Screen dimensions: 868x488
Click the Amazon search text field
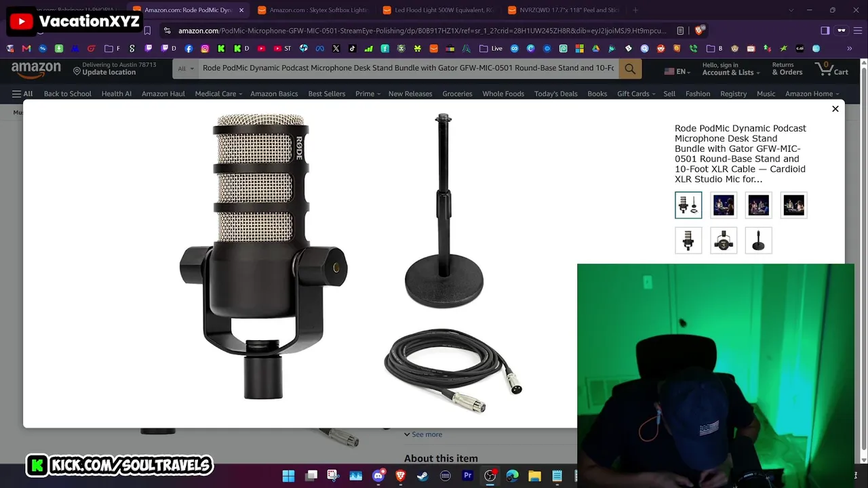[x=408, y=68]
